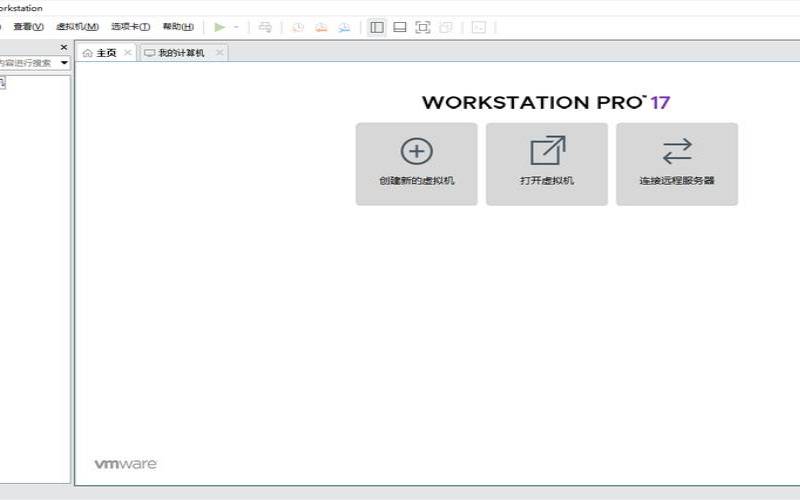This screenshot has width=800, height=500.
Task: Toggle the library sidebar view icon
Action: click(x=377, y=27)
